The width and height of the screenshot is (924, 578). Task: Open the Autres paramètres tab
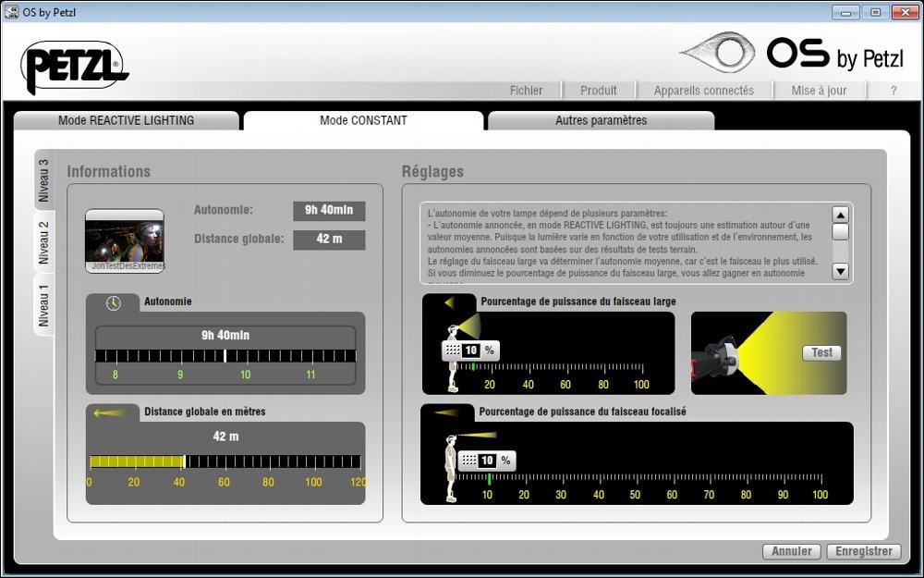coord(602,120)
